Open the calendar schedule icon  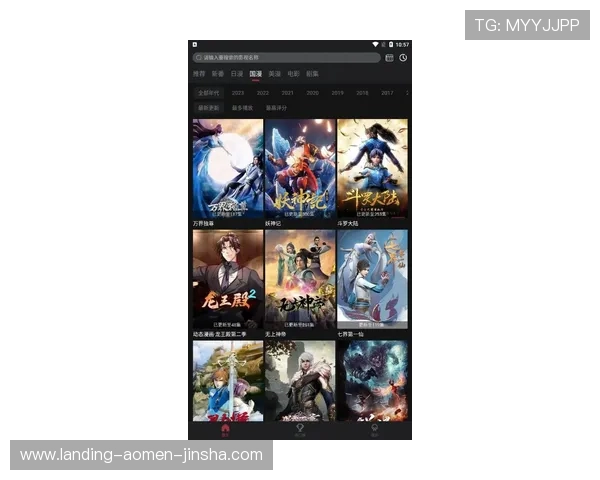tap(390, 58)
